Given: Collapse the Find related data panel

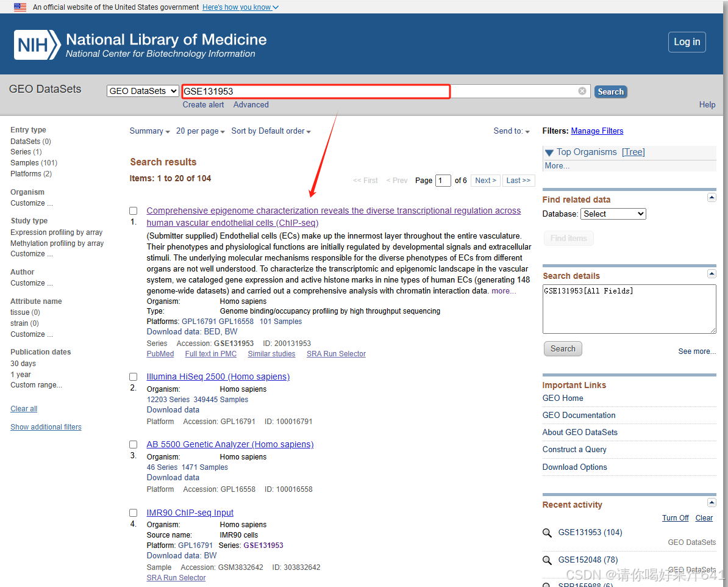Looking at the screenshot, I should pyautogui.click(x=712, y=198).
